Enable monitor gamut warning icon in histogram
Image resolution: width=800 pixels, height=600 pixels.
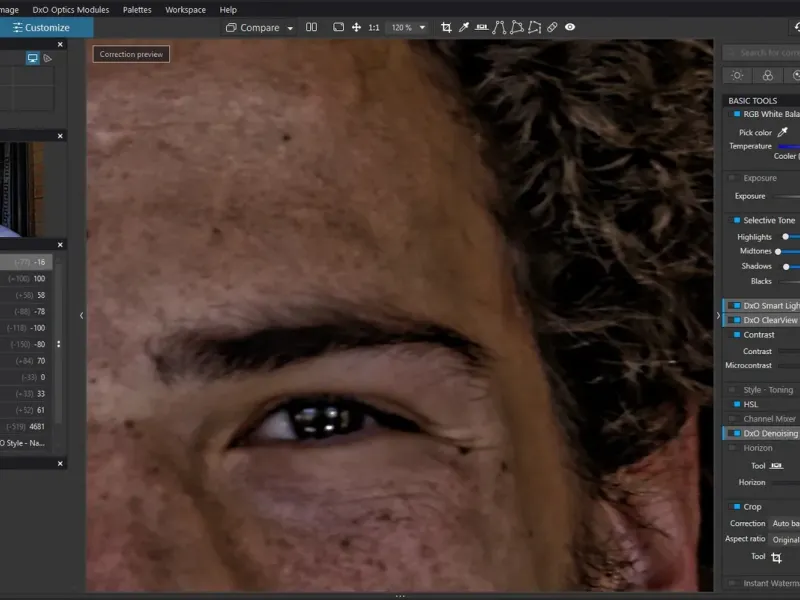click(33, 58)
